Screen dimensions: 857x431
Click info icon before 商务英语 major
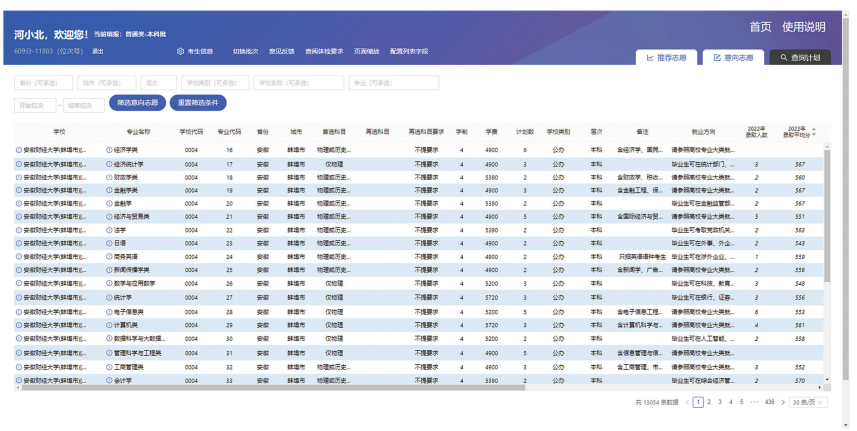coord(109,257)
